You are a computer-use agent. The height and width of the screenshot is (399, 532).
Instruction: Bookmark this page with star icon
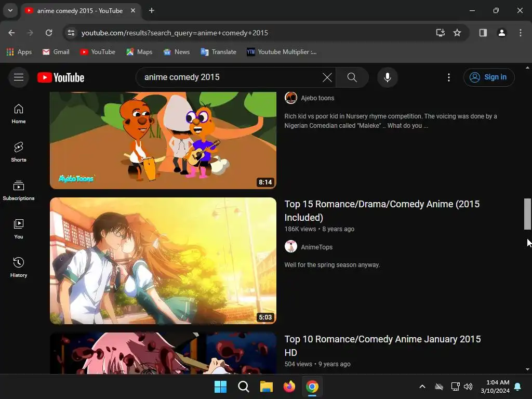point(457,33)
